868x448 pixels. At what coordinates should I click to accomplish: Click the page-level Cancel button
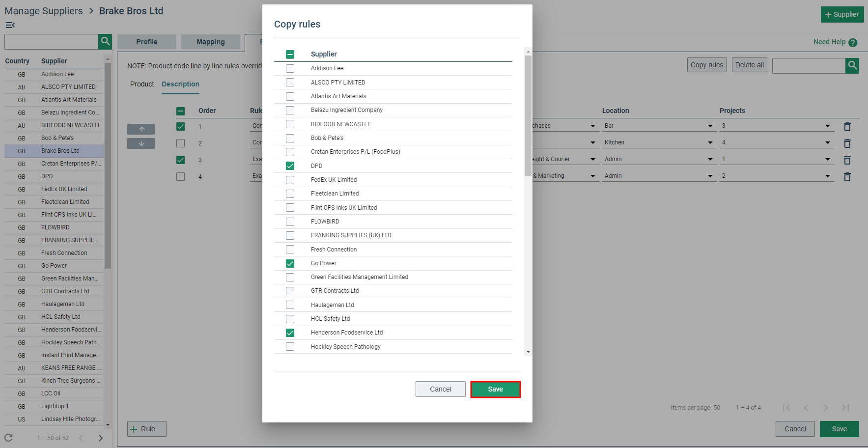pos(795,429)
